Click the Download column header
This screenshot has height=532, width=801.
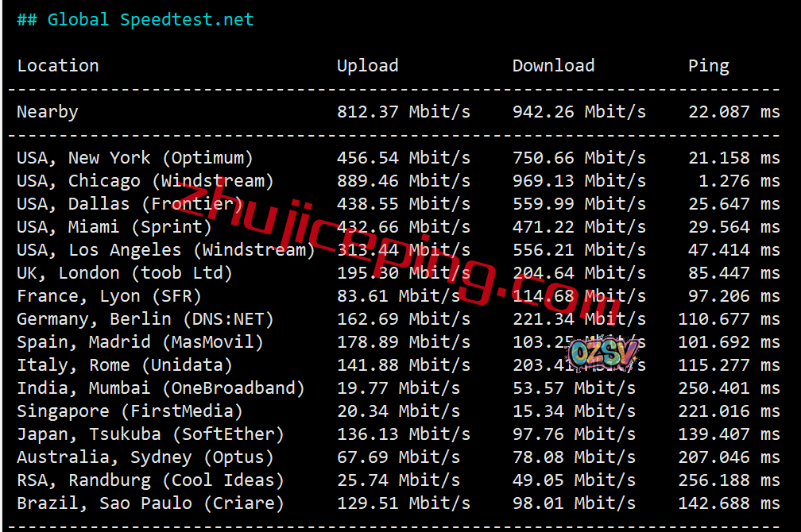click(553, 65)
